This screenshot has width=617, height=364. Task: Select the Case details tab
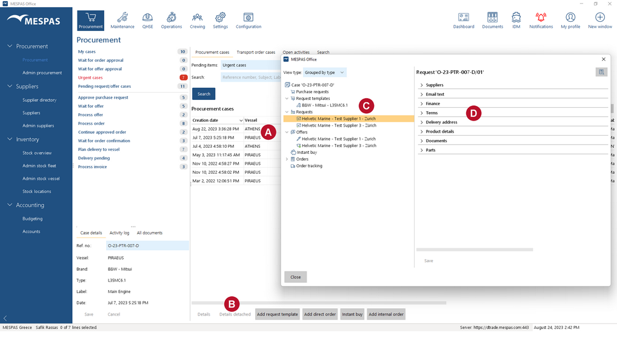[x=91, y=233]
